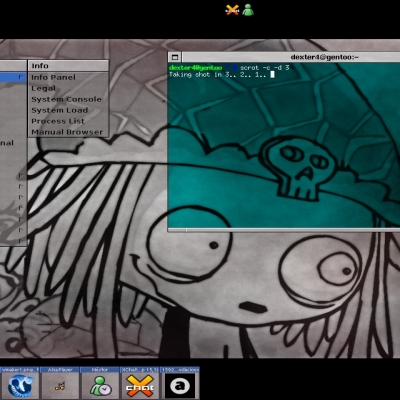The height and width of the screenshot is (400, 400).
Task: Restore the AlsaPlayer miniwindow with music notes
Action: (60, 383)
